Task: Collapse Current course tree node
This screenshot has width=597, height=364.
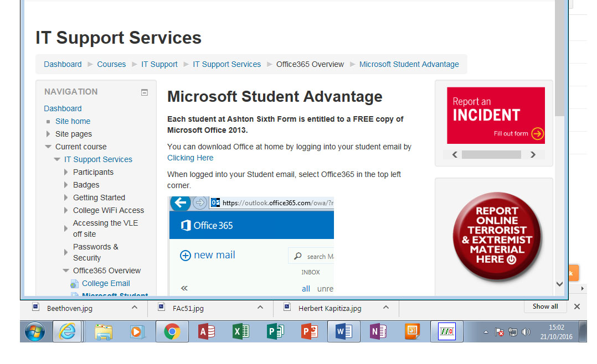Action: 48,147
